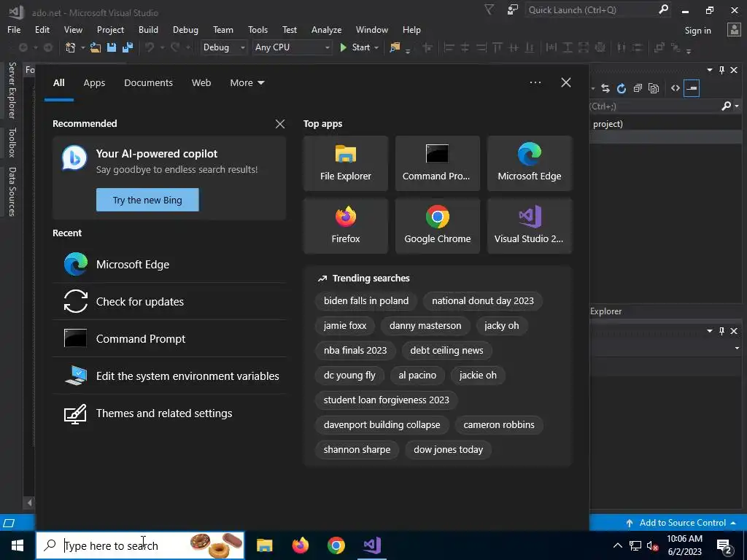Open Edit the system environment variables
This screenshot has height=560, width=747.
(x=169, y=376)
